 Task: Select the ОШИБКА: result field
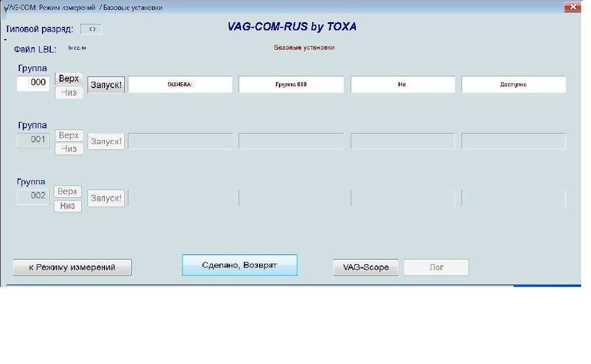pyautogui.click(x=180, y=85)
